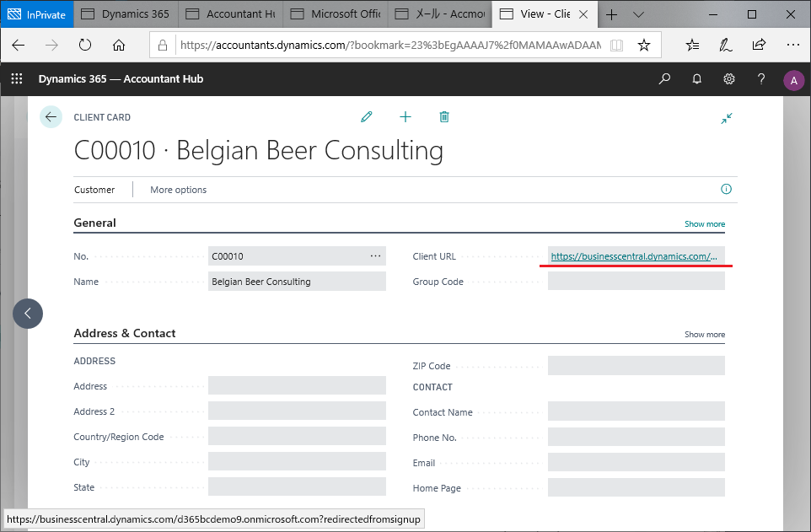
Task: Click the InPrivate browsing indicator
Action: [x=37, y=14]
